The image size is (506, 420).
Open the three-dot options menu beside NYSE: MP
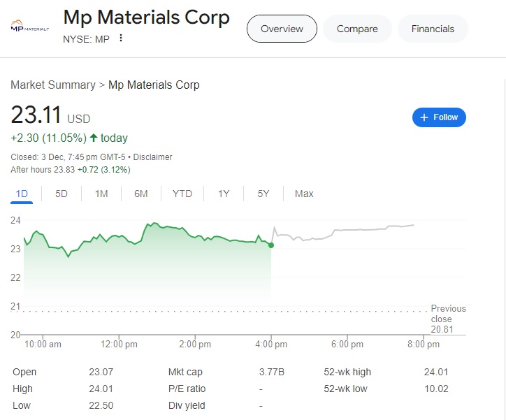(x=121, y=38)
